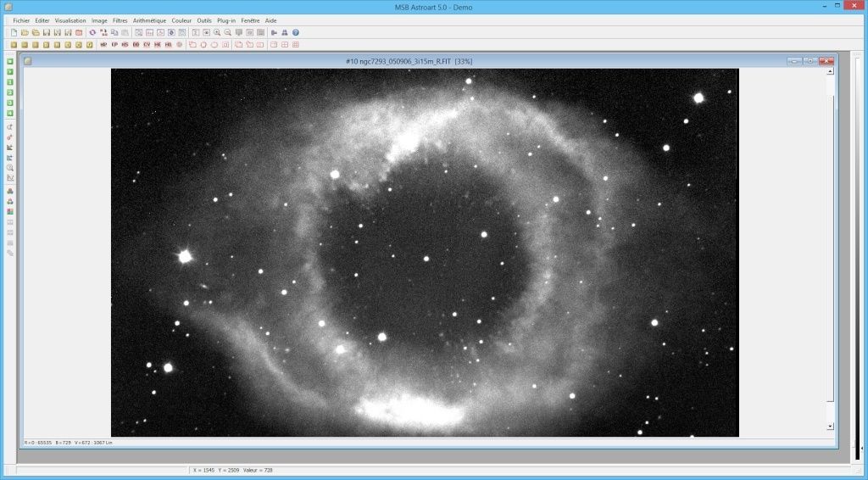The width and height of the screenshot is (868, 480).
Task: Apply the HP high-pass filter icon
Action: click(x=103, y=45)
